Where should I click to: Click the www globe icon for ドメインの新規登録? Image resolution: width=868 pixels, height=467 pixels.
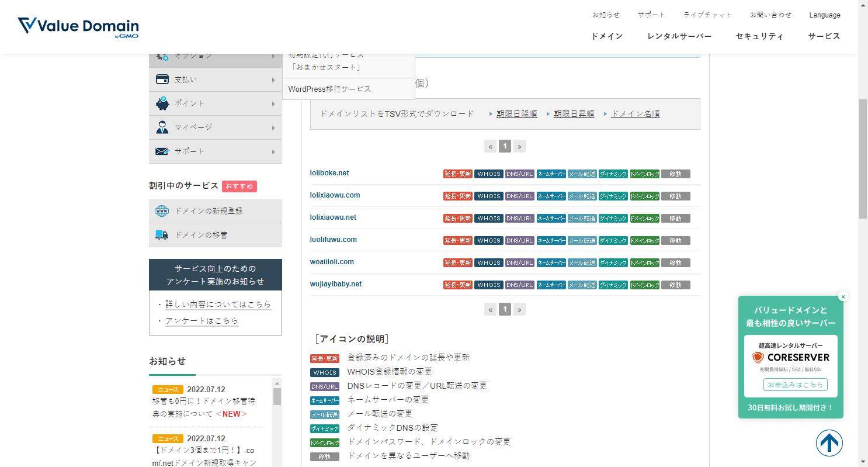pyautogui.click(x=162, y=211)
